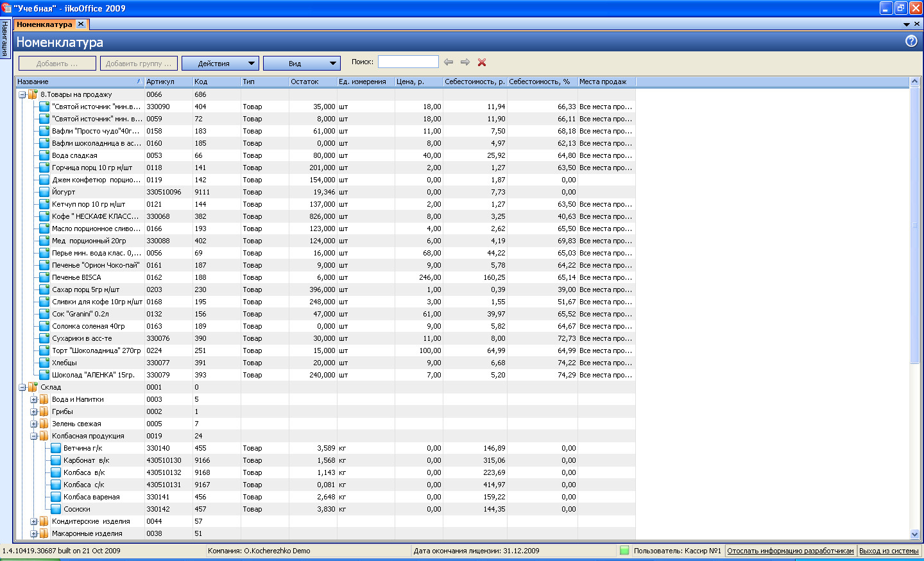Collapse the 8.Товары на продажу group

point(22,94)
